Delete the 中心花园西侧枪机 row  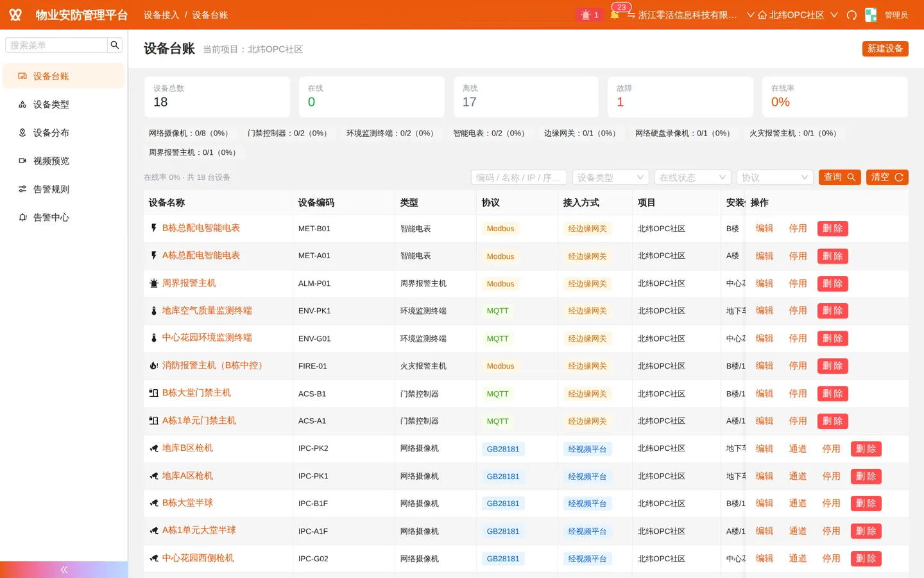[x=866, y=559]
